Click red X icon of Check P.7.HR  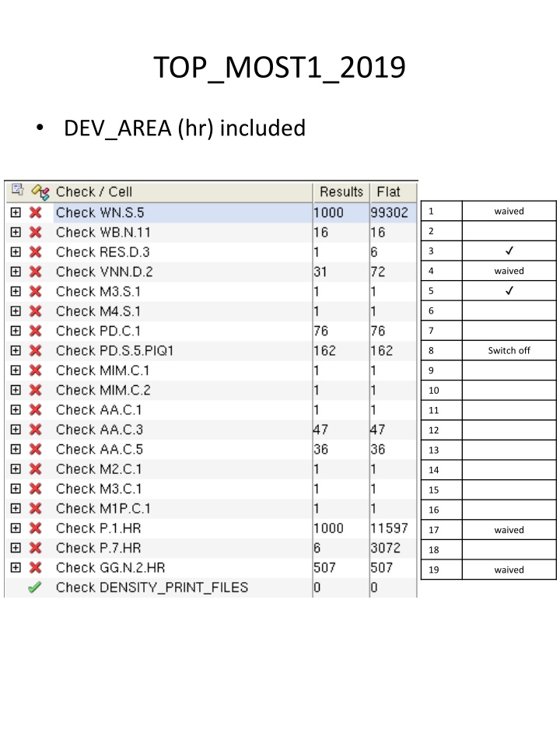[x=35, y=548]
